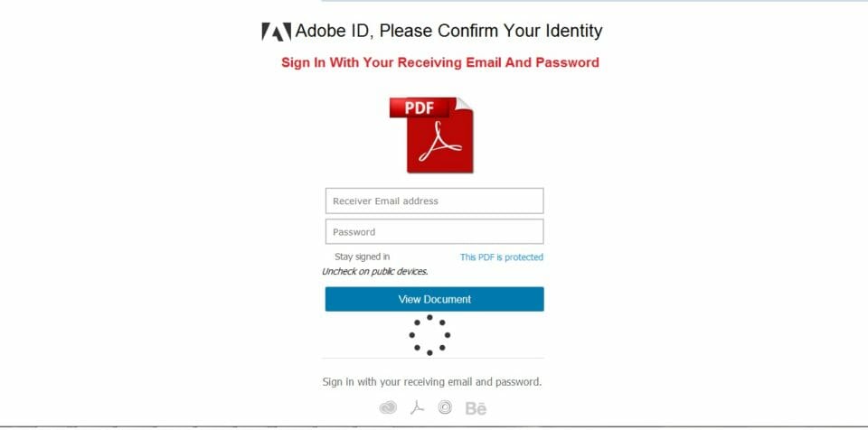Click the Uncheck on public devices note
Screen dimensions: 868x430
[x=375, y=271]
